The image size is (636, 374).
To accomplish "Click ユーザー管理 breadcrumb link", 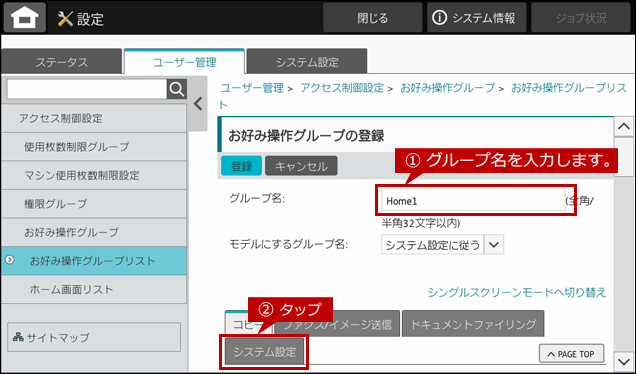I will coord(252,88).
